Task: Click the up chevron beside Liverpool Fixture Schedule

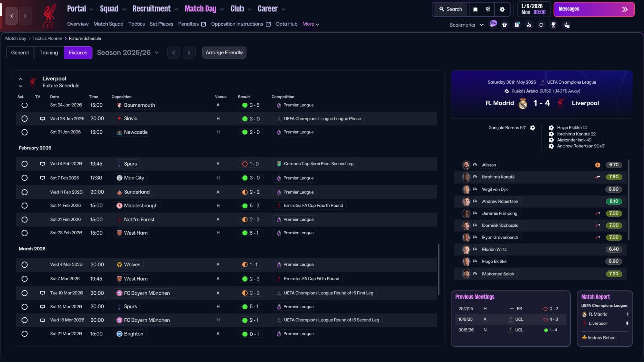Action: point(21,79)
